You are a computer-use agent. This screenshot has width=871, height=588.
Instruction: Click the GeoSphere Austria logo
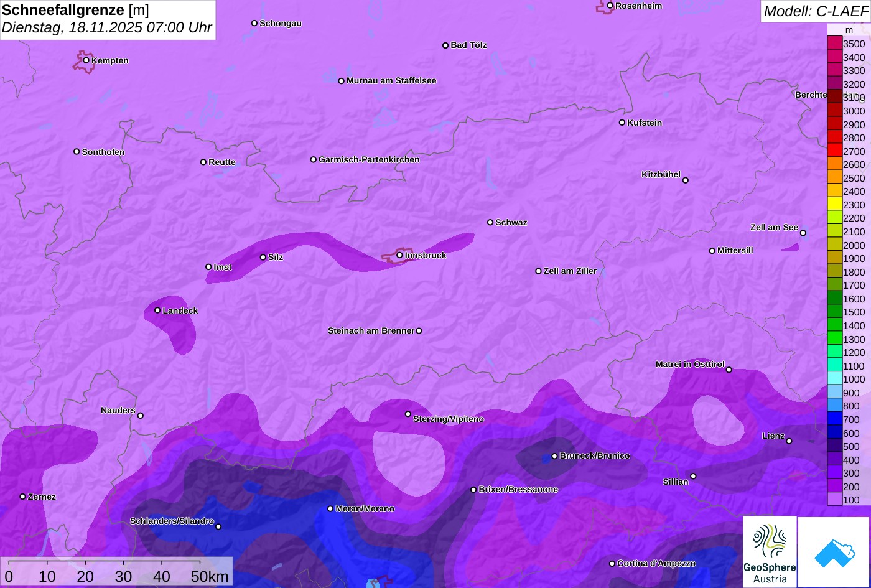click(770, 552)
